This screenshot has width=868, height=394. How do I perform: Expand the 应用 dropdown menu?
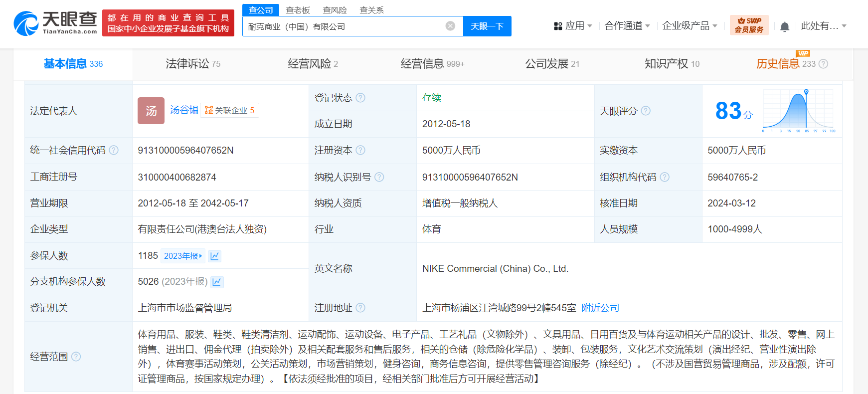[x=573, y=26]
